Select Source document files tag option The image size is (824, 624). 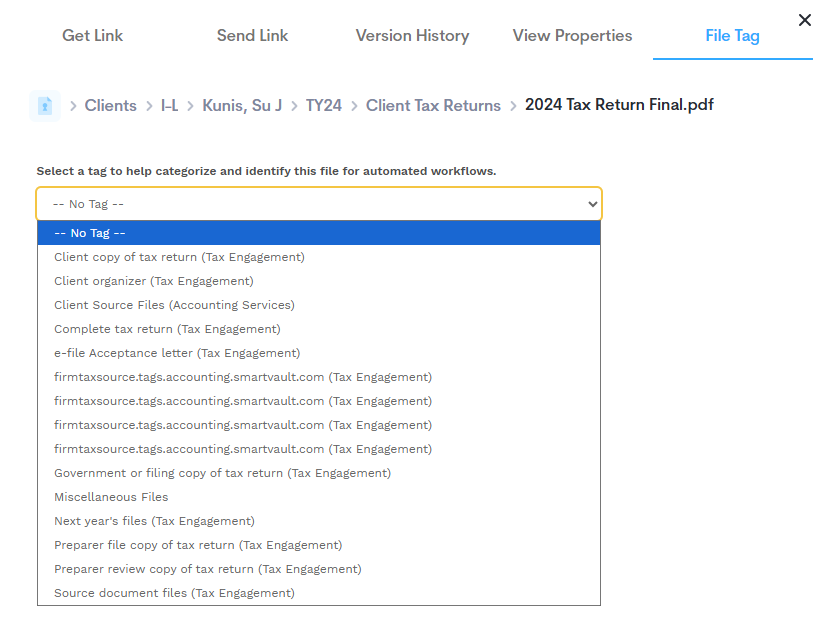(174, 593)
